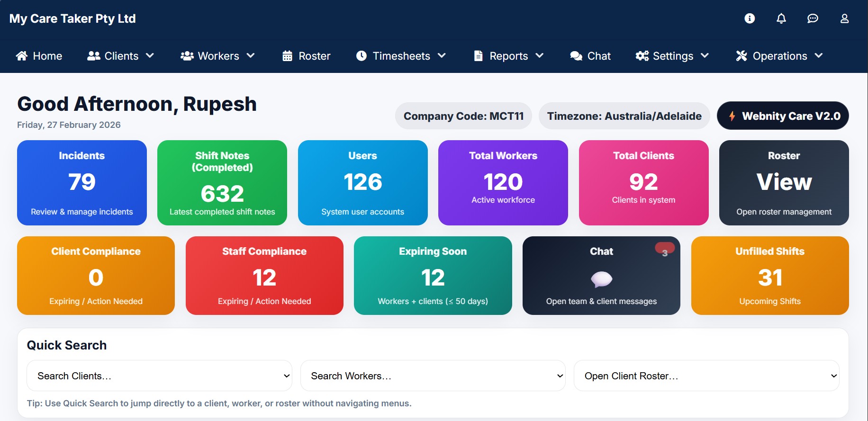Open the Staff Compliance card

pos(264,276)
